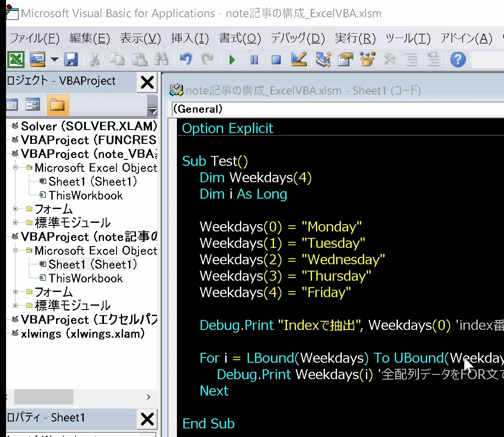Close the Properties pane for Sheet1
504x437 pixels.
pyautogui.click(x=147, y=419)
